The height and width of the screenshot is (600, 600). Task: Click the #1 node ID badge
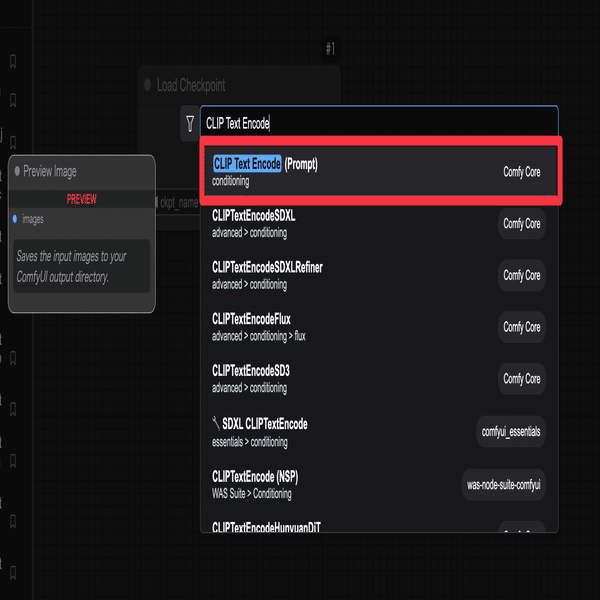click(330, 49)
